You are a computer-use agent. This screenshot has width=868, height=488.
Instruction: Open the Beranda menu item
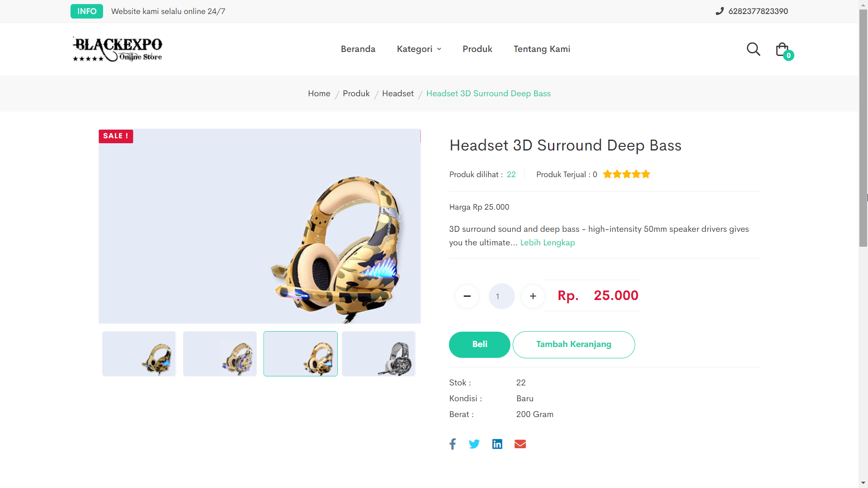click(x=358, y=49)
